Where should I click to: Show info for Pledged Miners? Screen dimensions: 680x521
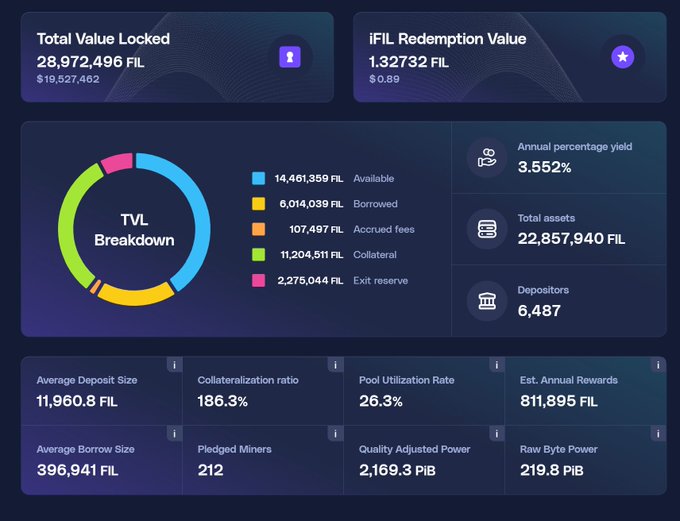tap(335, 433)
